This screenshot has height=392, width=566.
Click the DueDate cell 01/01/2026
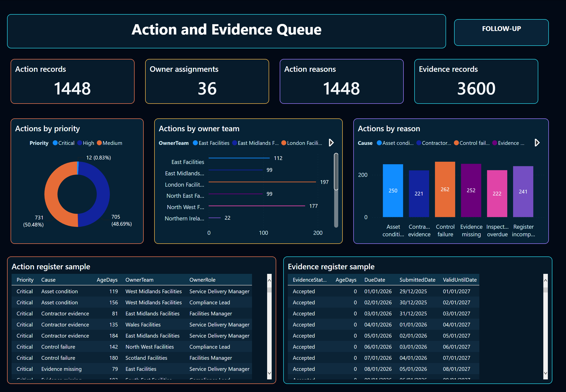(x=378, y=291)
